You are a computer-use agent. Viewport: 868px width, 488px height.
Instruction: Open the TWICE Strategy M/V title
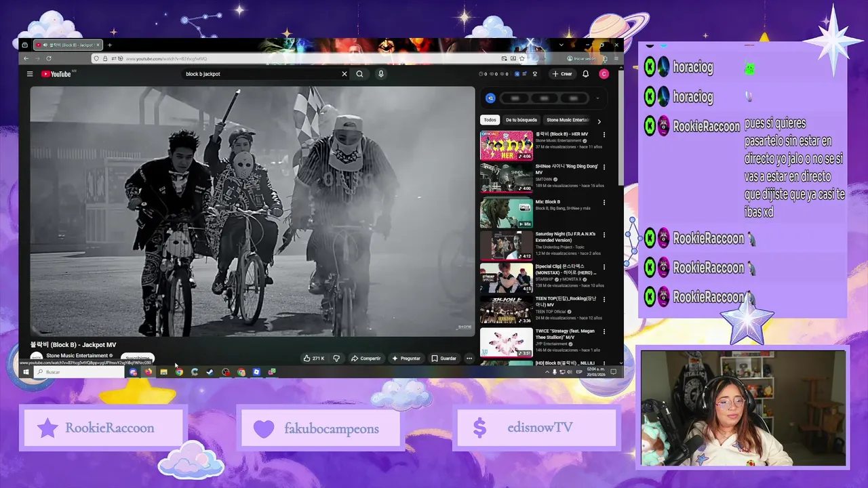coord(565,334)
